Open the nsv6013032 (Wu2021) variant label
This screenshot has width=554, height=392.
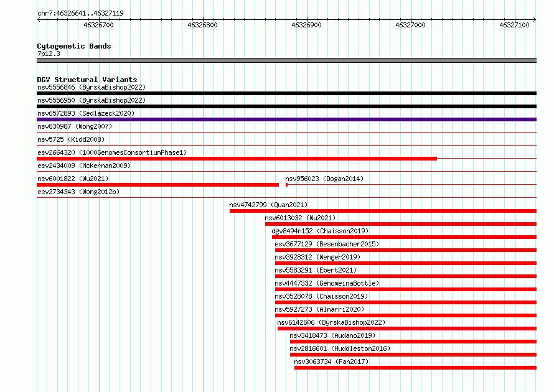click(x=300, y=218)
